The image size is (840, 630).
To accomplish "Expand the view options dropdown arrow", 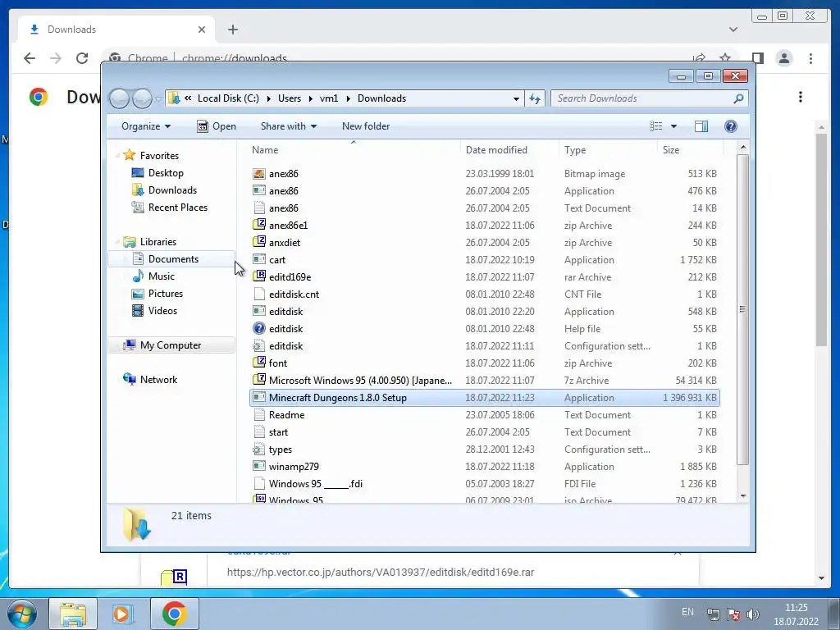I will [673, 126].
